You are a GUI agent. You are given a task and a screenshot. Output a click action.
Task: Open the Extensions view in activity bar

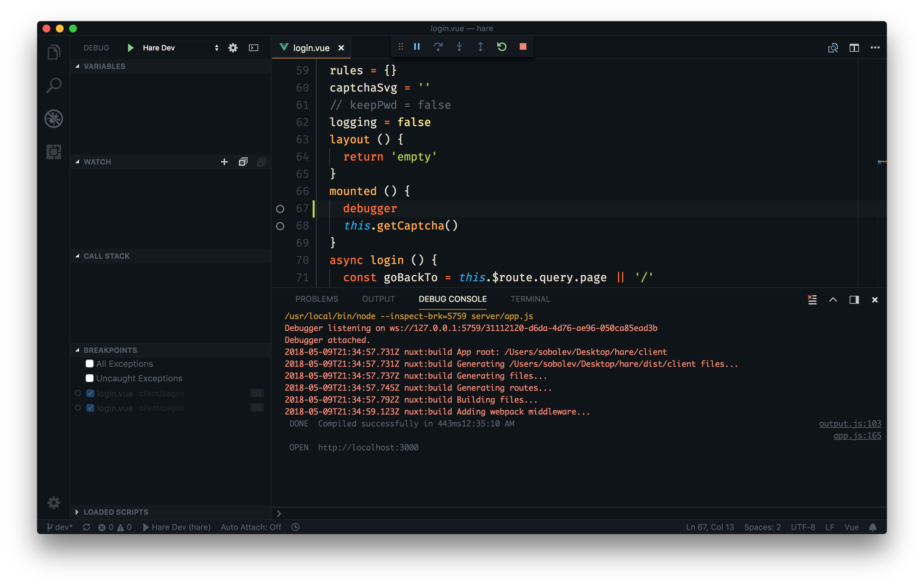click(x=54, y=152)
